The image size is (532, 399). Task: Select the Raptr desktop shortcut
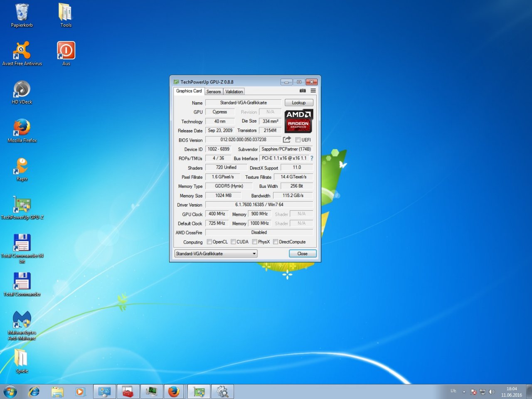tap(22, 169)
